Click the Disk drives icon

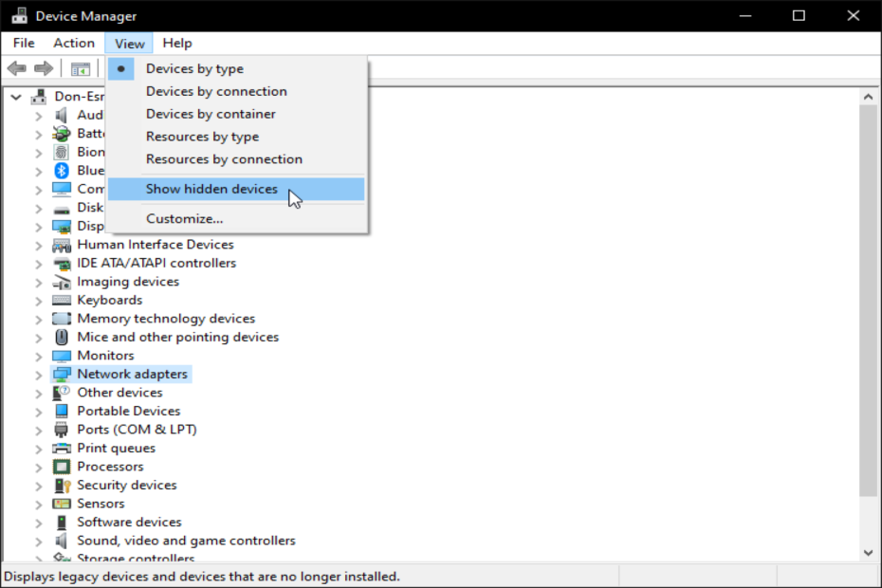[62, 210]
